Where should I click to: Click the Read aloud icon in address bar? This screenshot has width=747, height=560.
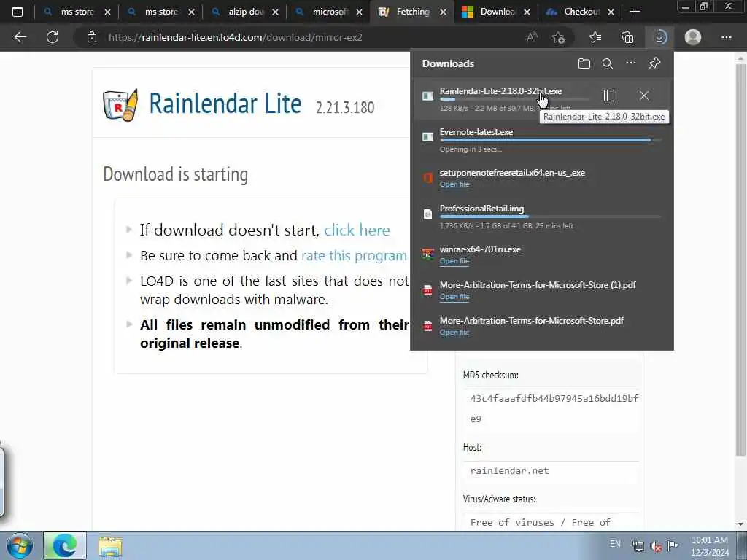[x=532, y=37]
